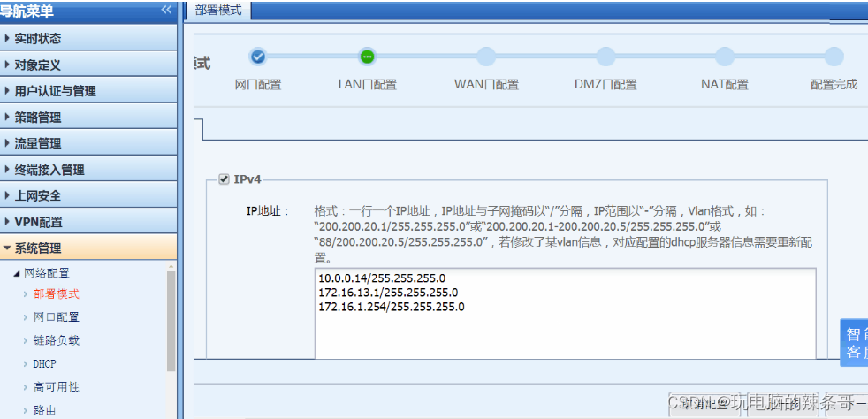
Task: Click the line 10.0.0.14/255.255.255.0
Action: coord(382,278)
